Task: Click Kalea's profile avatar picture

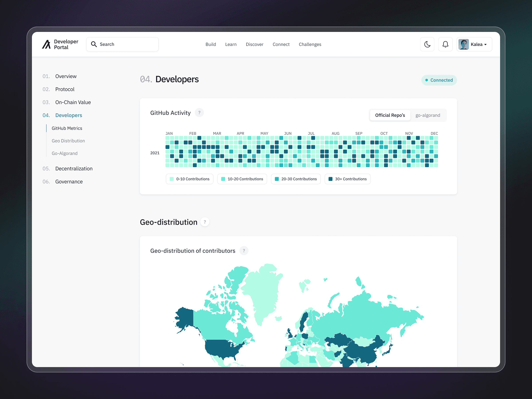Action: click(x=463, y=44)
